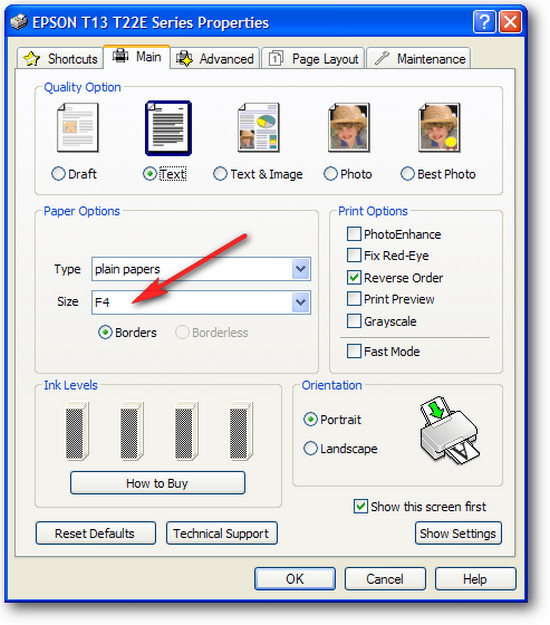Click the wrench icon on Maintenance tab

coord(381,59)
